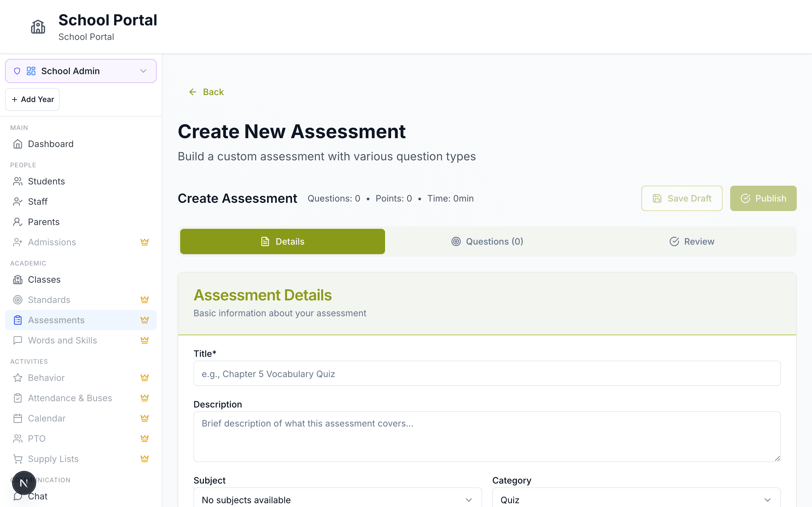
Task: Select the Behavior star icon
Action: (17, 378)
